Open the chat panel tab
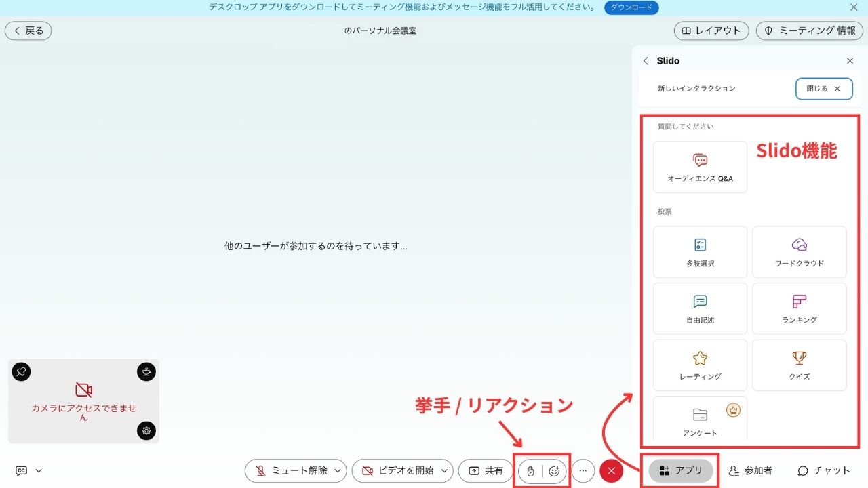 coord(823,471)
